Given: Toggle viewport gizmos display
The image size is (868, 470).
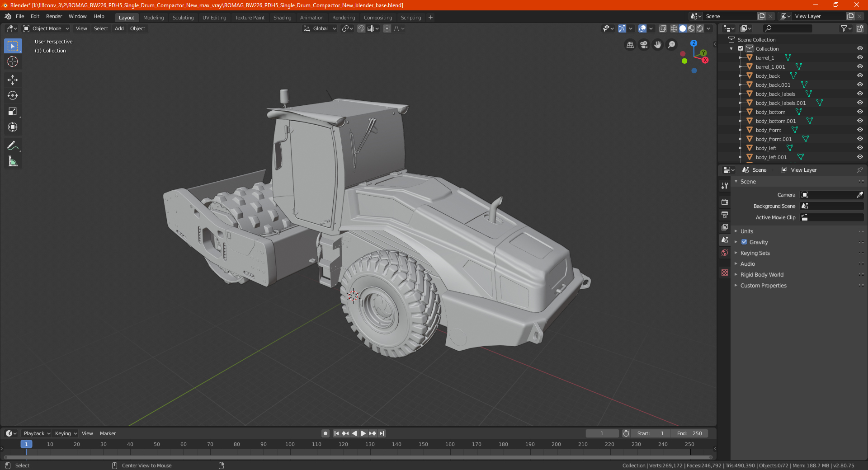Looking at the screenshot, I should [622, 28].
